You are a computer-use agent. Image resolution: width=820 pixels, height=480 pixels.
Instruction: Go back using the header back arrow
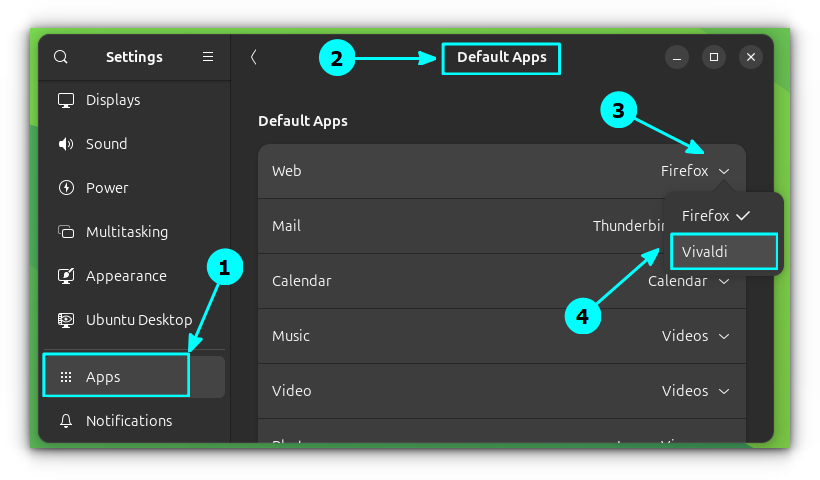tap(254, 57)
